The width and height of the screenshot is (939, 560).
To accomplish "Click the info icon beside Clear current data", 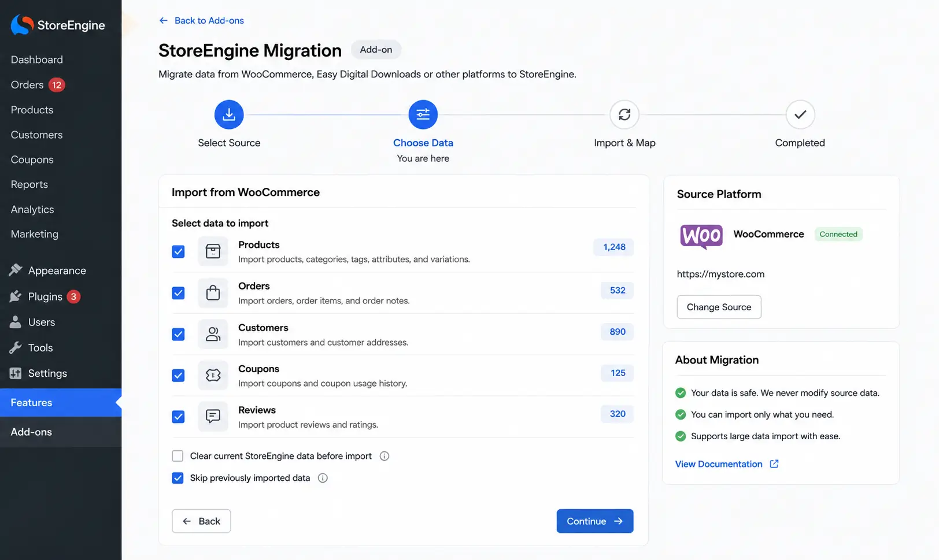I will (x=385, y=456).
